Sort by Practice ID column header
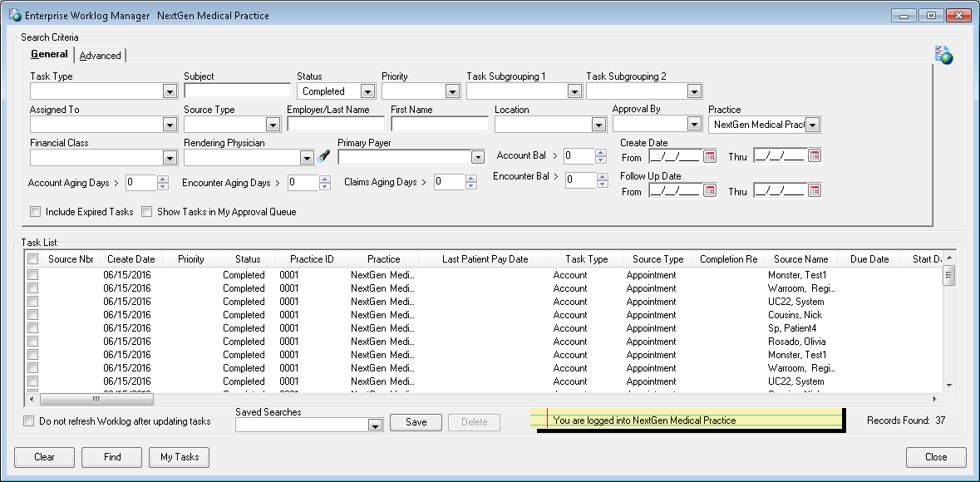This screenshot has height=482, width=980. [311, 258]
